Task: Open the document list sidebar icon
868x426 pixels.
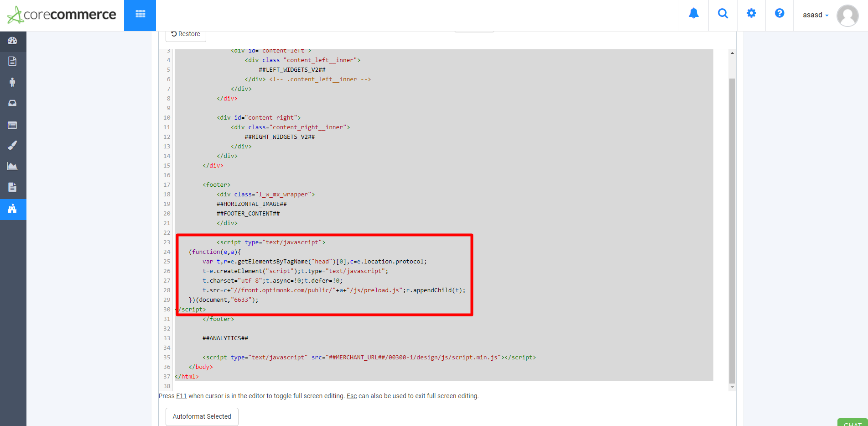Action: point(12,61)
